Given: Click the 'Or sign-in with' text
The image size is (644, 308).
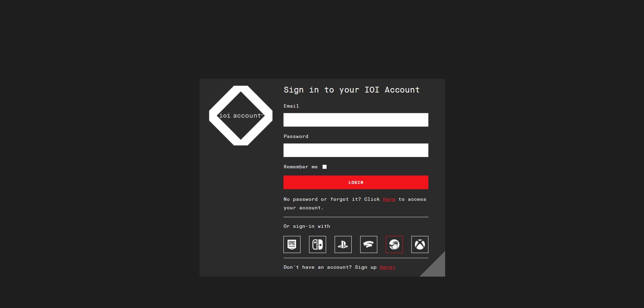Looking at the screenshot, I should click(x=307, y=226).
